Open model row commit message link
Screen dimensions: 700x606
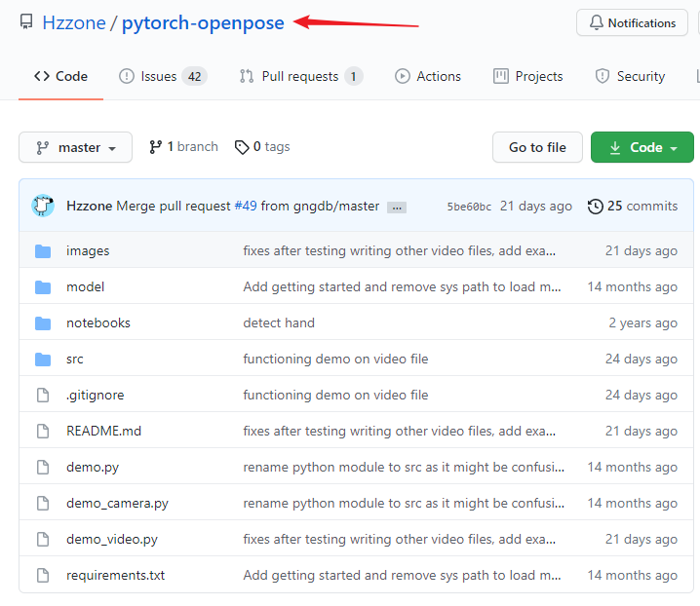403,287
